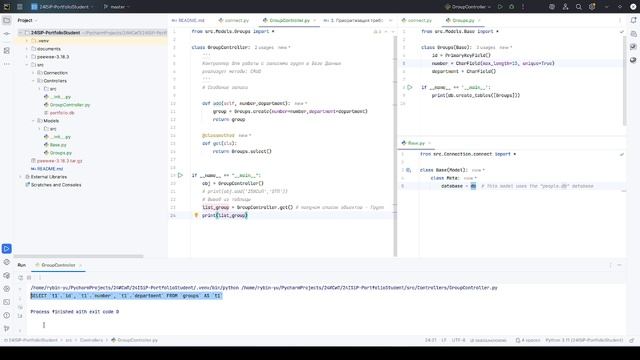Click src in breadcrumb bar
Image resolution: width=640 pixels, height=360 pixels.
click(x=69, y=340)
